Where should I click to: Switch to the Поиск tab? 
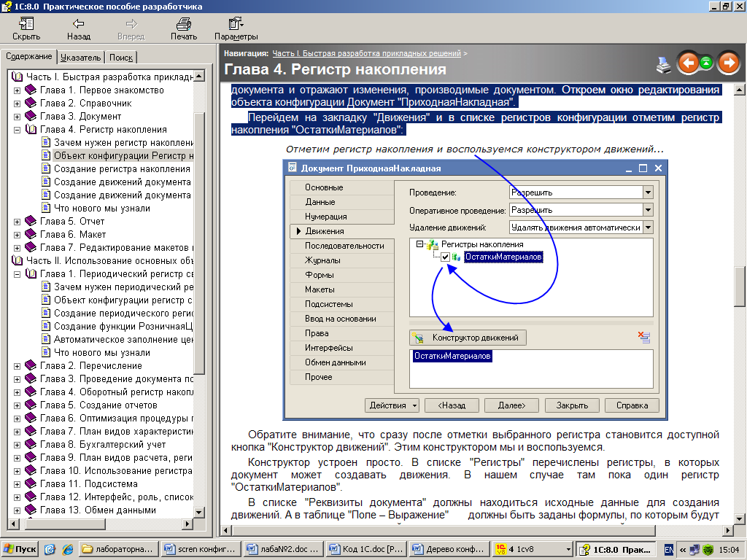point(121,58)
